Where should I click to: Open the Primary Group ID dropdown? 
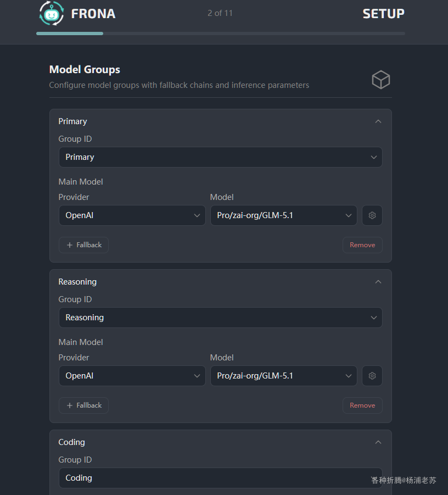click(x=220, y=157)
